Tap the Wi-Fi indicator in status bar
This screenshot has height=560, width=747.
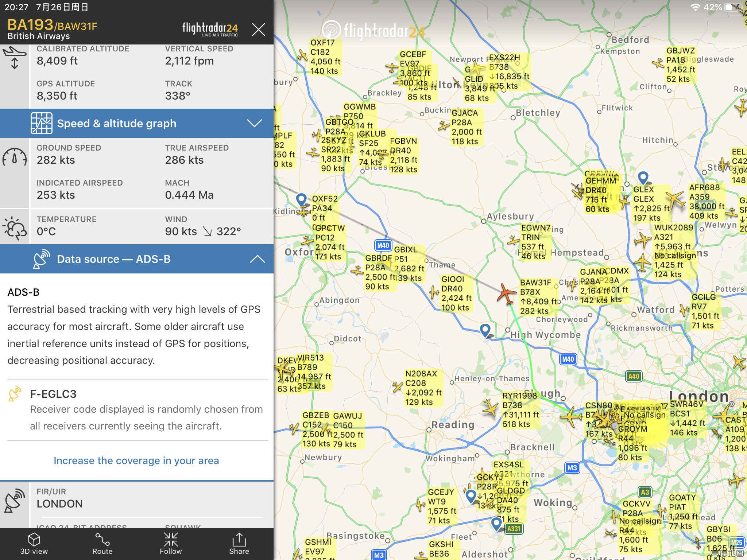pyautogui.click(x=695, y=7)
